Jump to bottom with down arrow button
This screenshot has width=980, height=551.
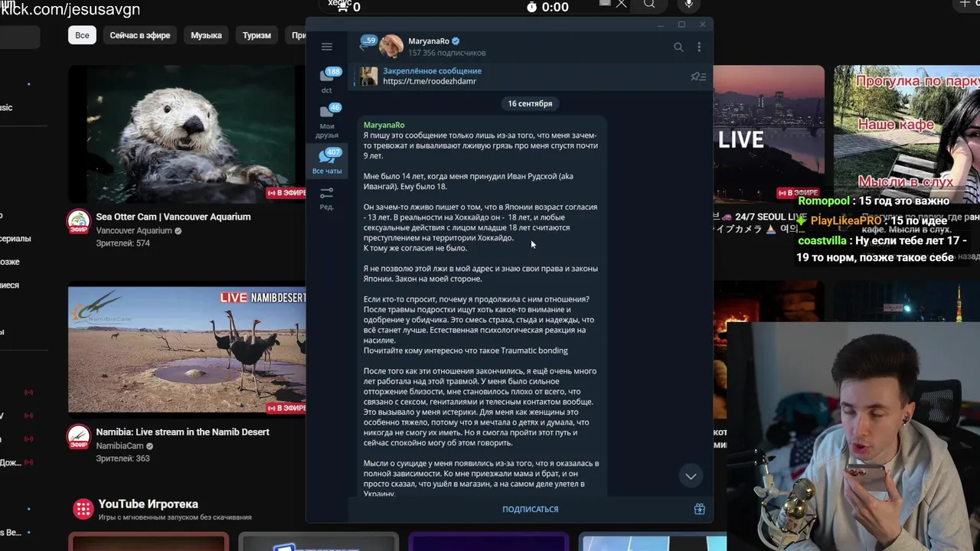coord(691,476)
